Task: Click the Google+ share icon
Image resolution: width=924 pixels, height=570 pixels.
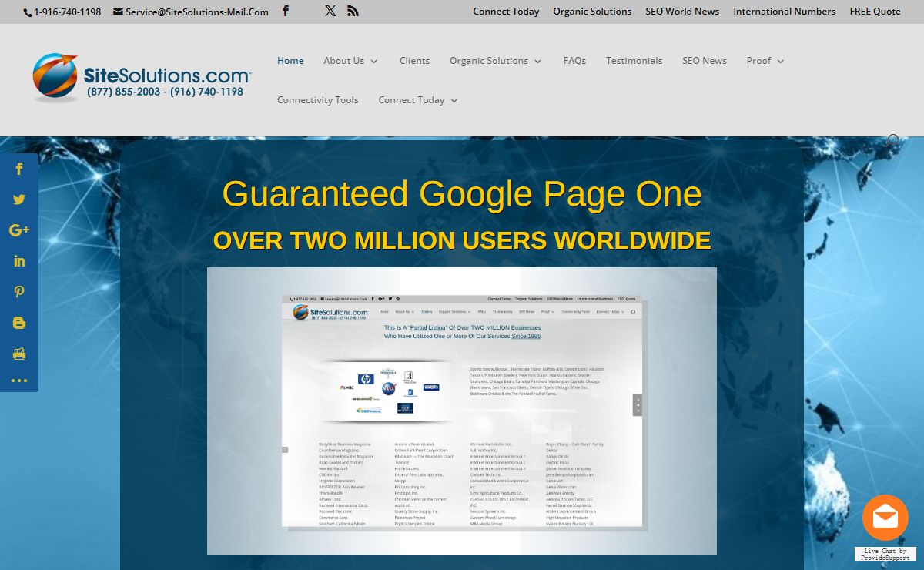Action: [19, 230]
